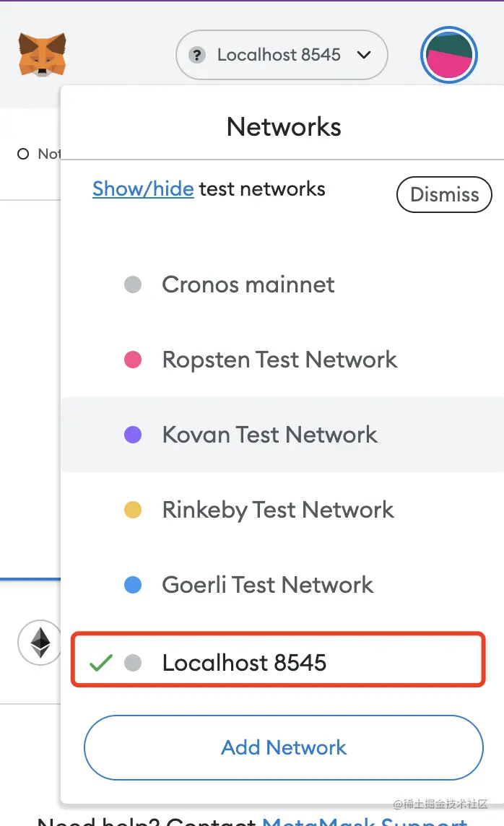Dismiss the test networks notice

[x=444, y=195]
